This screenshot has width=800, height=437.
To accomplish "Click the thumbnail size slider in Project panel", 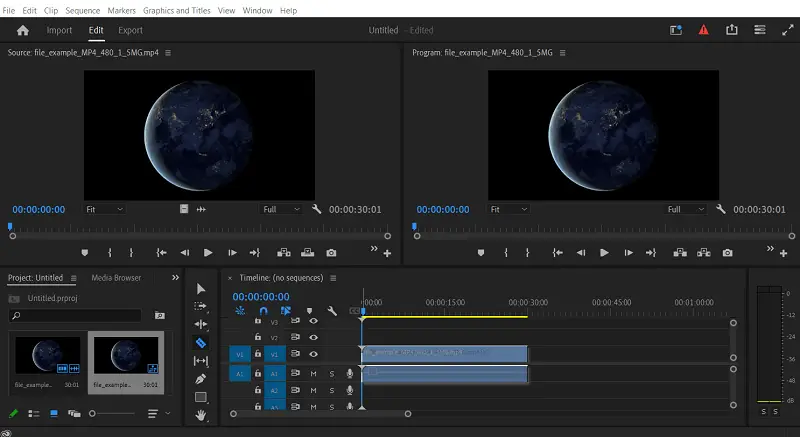I will tap(93, 413).
